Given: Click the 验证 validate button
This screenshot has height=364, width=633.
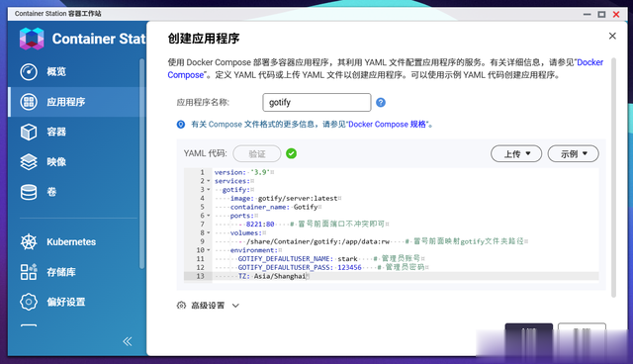Looking at the screenshot, I should 257,153.
